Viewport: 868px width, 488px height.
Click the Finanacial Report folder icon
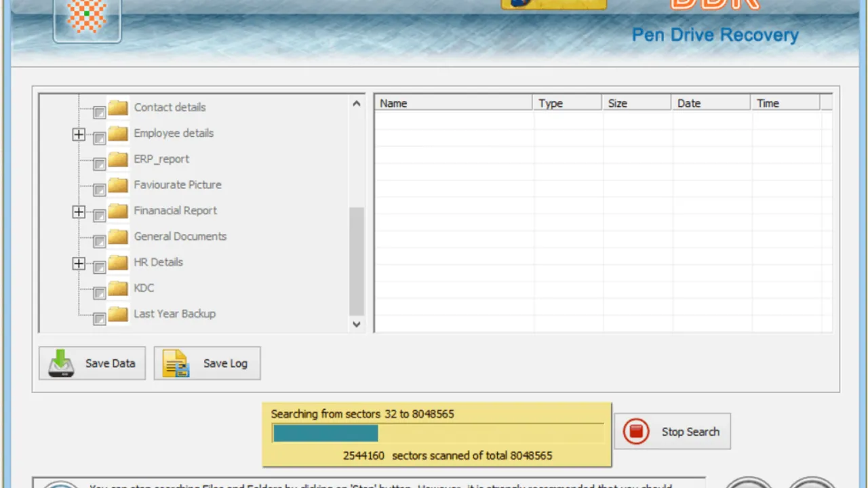[x=118, y=210]
